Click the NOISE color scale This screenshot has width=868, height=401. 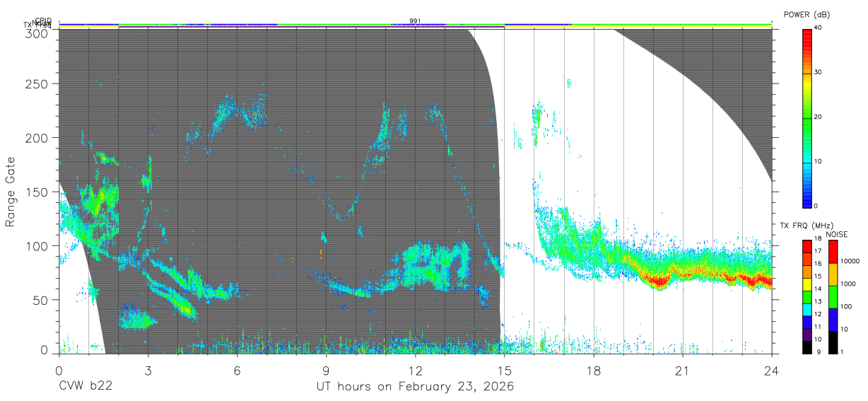pyautogui.click(x=833, y=296)
